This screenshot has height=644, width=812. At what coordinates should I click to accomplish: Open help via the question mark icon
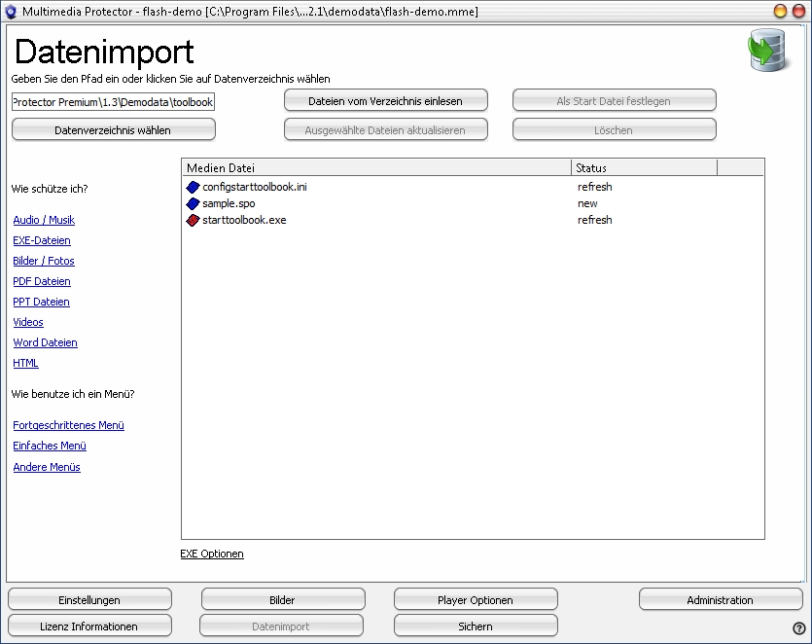[x=798, y=628]
